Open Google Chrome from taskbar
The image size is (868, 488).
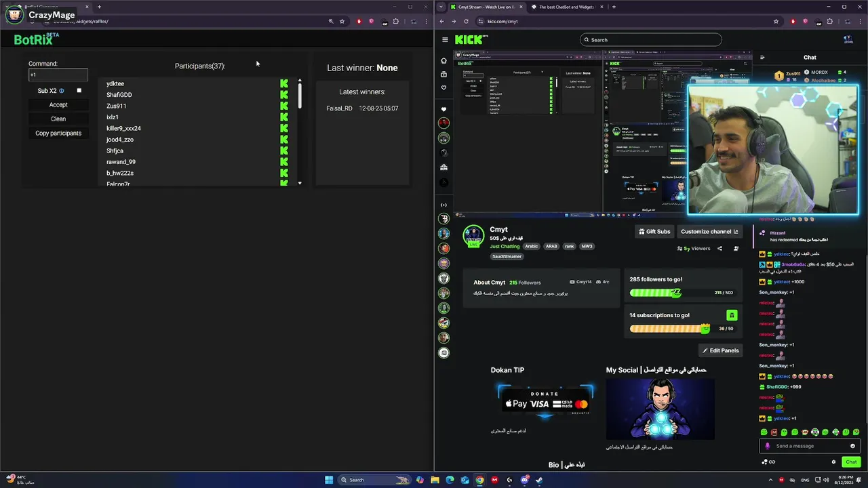pyautogui.click(x=479, y=480)
